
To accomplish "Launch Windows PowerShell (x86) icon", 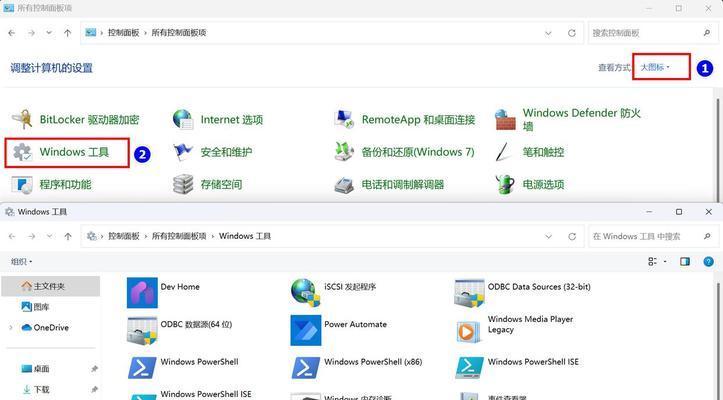I will tap(305, 368).
